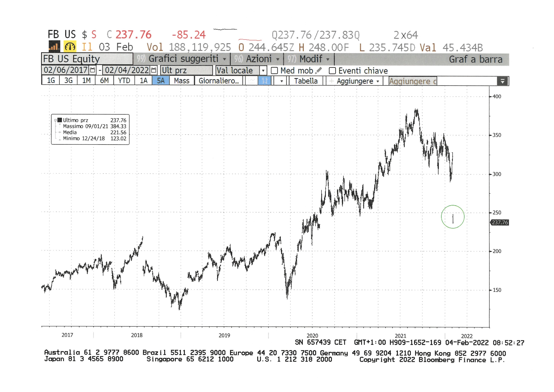Viewport: 554px width, 392px height.
Task: Click the pencil icon beside Med mob
Action: click(x=318, y=70)
